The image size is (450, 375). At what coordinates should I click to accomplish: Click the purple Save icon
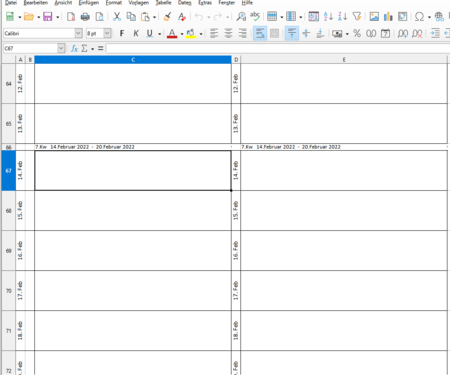tap(48, 16)
